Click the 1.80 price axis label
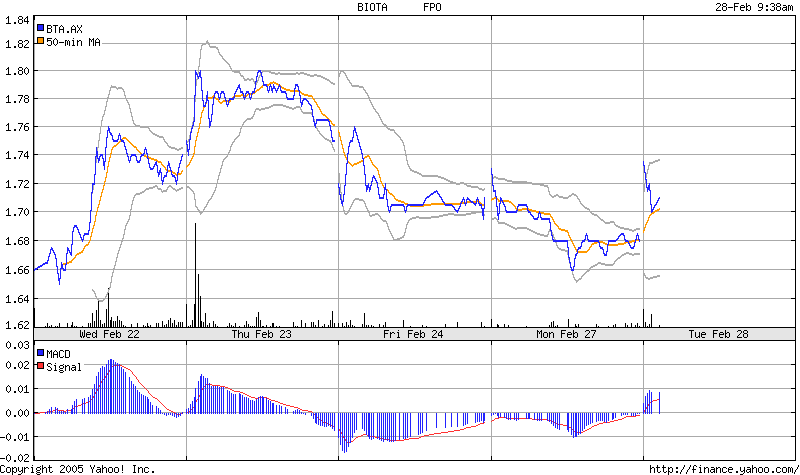The image size is (800, 475). [17, 71]
